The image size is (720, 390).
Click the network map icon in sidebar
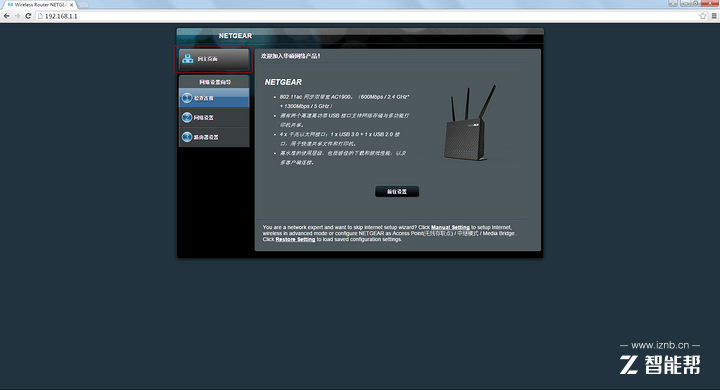[187, 59]
